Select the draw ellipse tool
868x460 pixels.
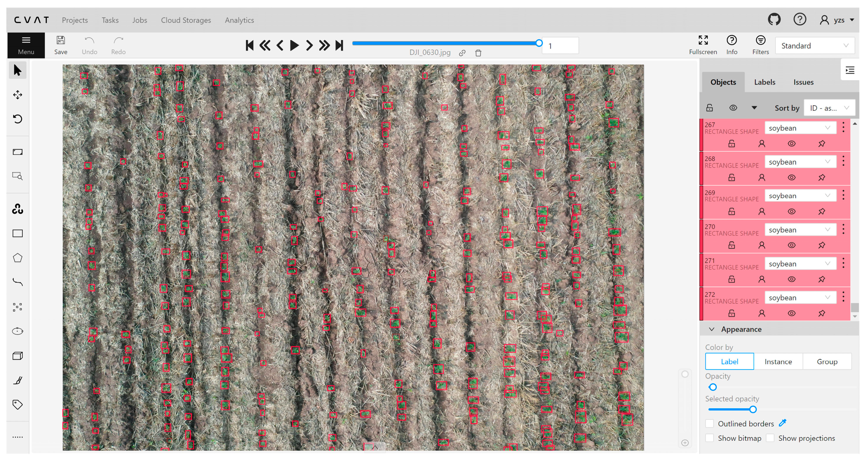[18, 331]
